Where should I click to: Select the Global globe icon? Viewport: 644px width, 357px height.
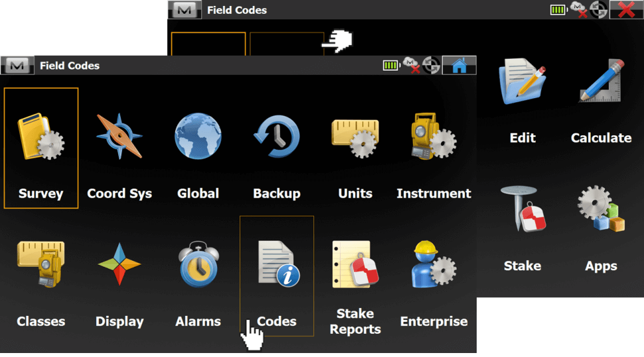point(198,136)
